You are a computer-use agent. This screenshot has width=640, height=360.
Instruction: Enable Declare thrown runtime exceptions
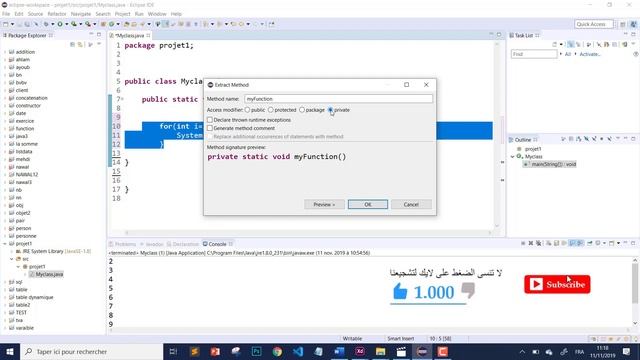(210, 120)
